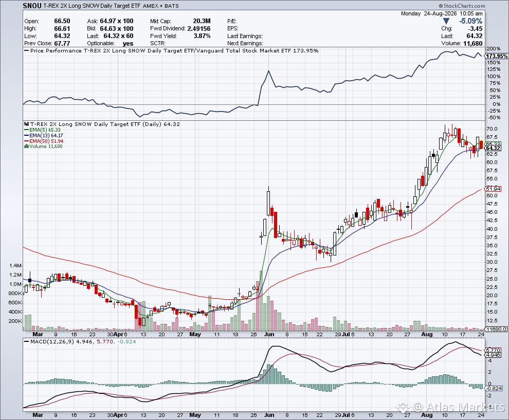The image size is (509, 420).
Task: Click the -0.824 histogram tag on the MACD axis
Action: [494, 388]
